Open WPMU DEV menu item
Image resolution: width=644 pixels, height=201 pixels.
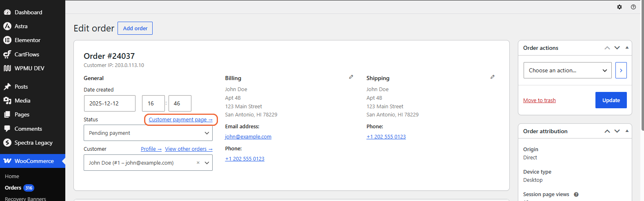click(33, 68)
